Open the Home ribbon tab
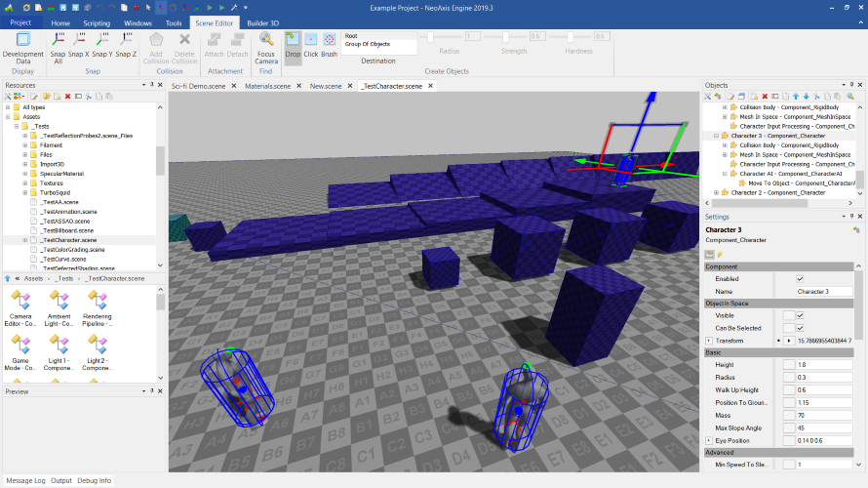The width and height of the screenshot is (868, 488). tap(60, 23)
